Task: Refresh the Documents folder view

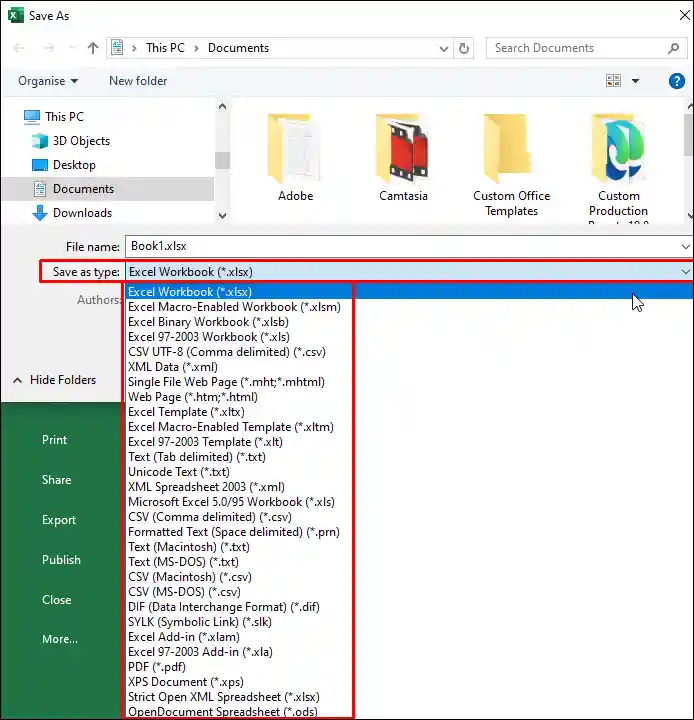Action: click(x=464, y=48)
